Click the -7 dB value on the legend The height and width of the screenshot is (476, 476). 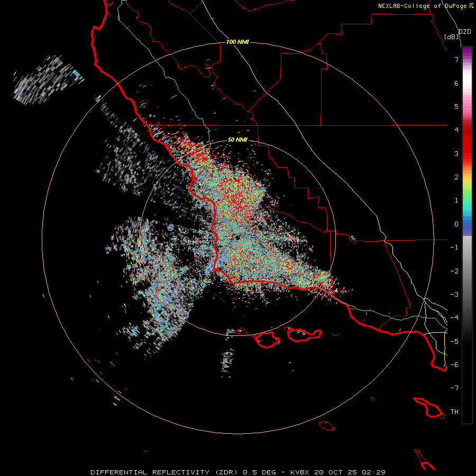coord(454,388)
